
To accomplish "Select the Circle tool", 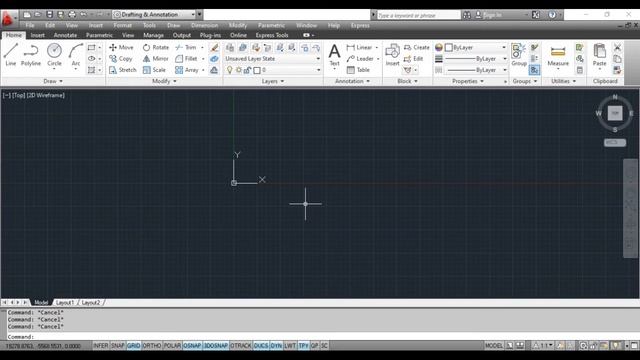I will tap(54, 55).
